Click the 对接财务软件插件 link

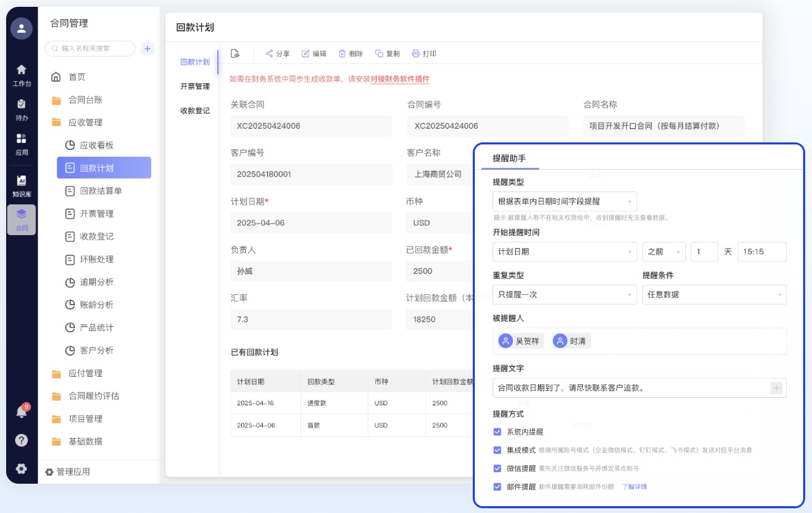coord(400,79)
